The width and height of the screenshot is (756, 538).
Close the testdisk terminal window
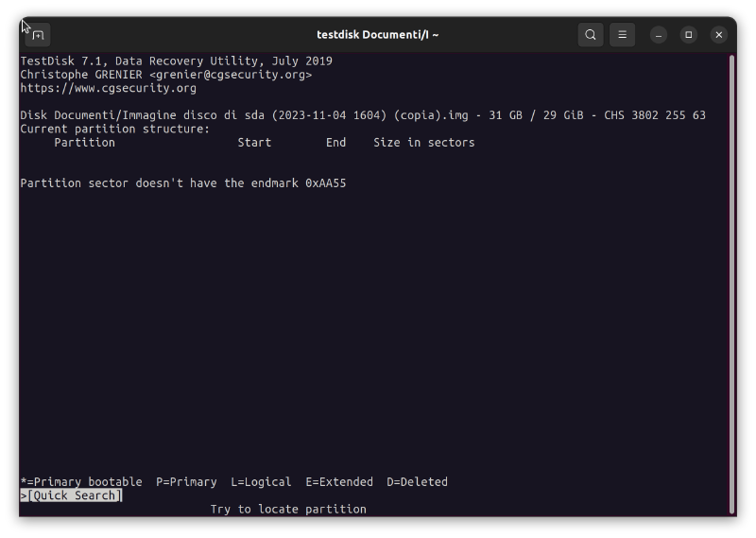point(719,35)
